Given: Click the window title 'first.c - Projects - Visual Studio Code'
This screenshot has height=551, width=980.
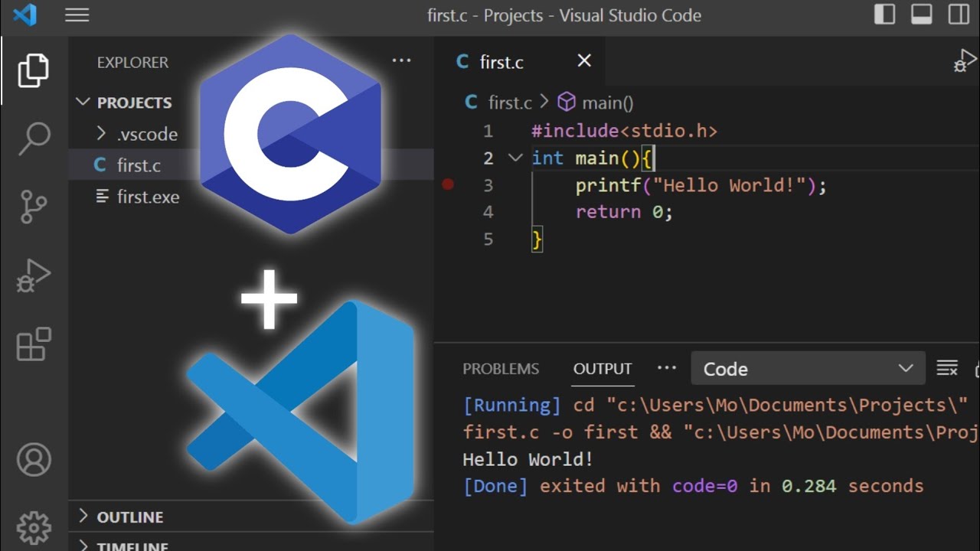Looking at the screenshot, I should click(x=564, y=15).
